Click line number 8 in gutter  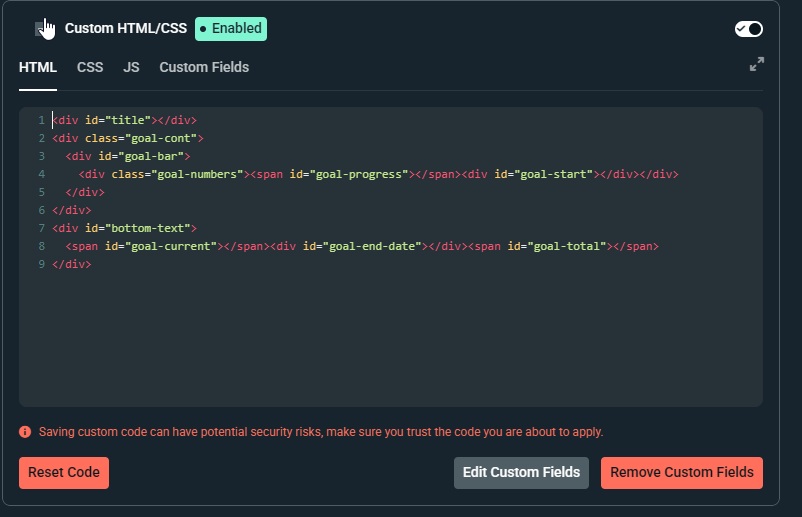point(41,246)
